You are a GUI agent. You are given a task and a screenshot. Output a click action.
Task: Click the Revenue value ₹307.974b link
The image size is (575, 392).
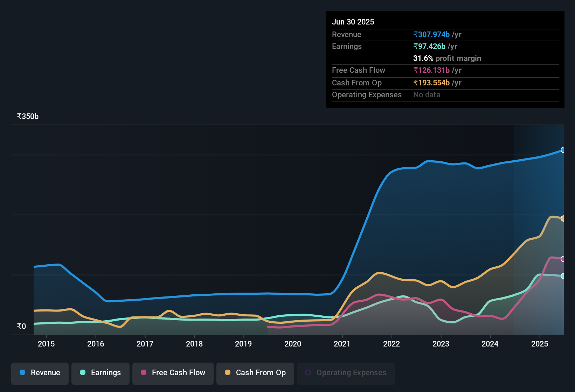(x=431, y=34)
